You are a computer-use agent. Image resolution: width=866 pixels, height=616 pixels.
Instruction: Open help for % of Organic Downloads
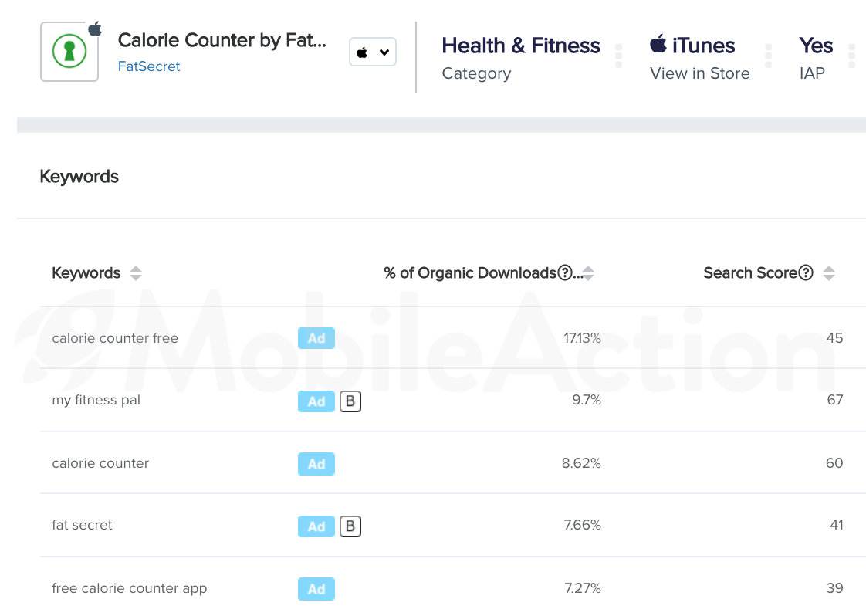564,272
